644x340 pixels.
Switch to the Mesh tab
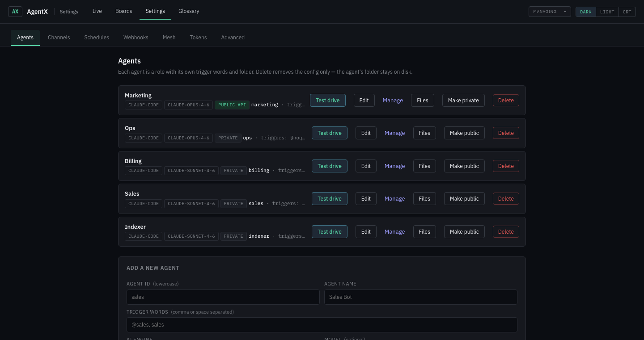pos(169,38)
